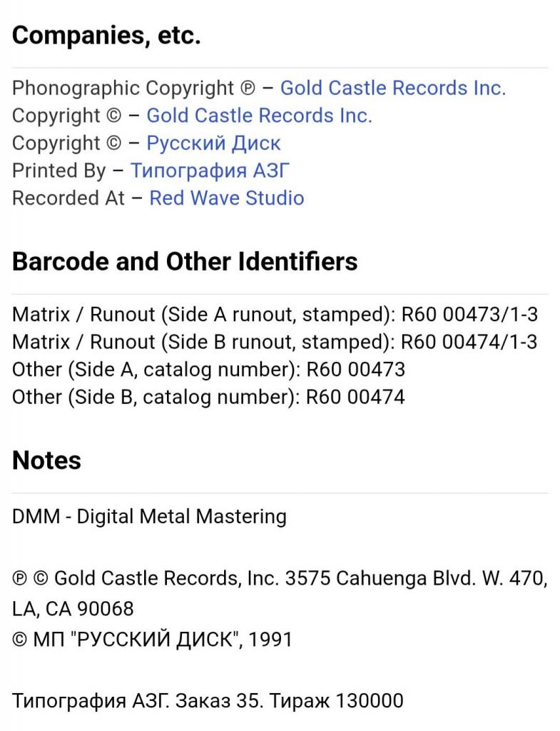560x731 pixels.
Task: Click the "Заказ 35. Тираж 130000" note line
Action: (x=208, y=701)
